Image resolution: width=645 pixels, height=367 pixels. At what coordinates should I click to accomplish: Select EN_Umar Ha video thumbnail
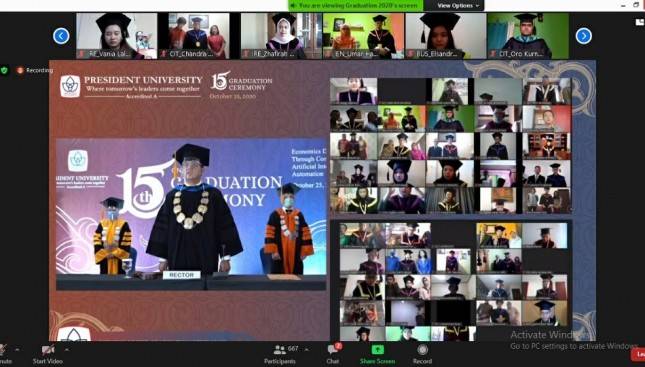click(x=364, y=36)
